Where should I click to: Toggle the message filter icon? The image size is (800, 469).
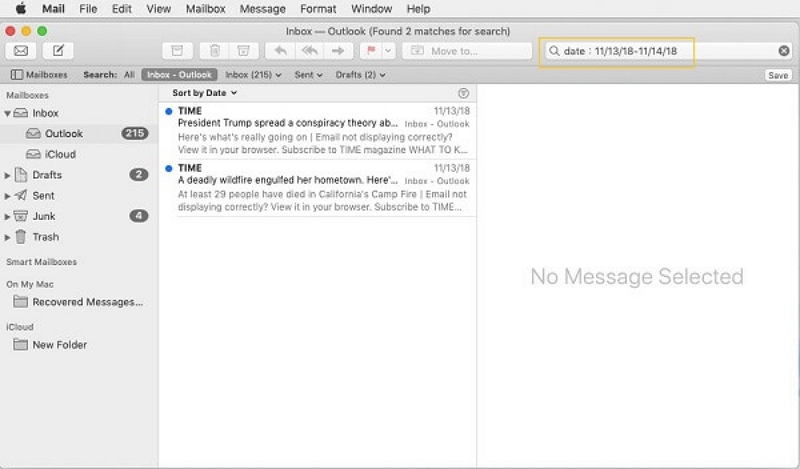point(463,93)
